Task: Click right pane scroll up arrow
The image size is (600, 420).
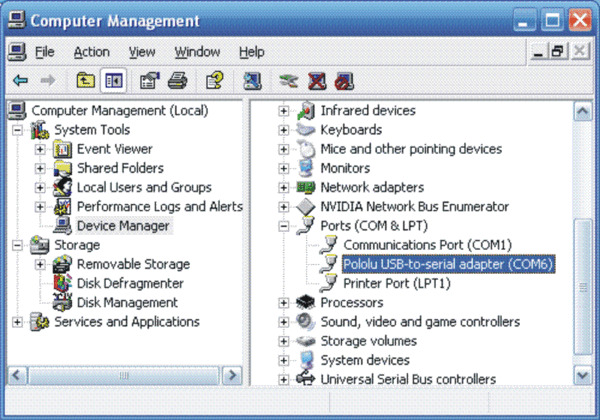Action: click(x=583, y=111)
